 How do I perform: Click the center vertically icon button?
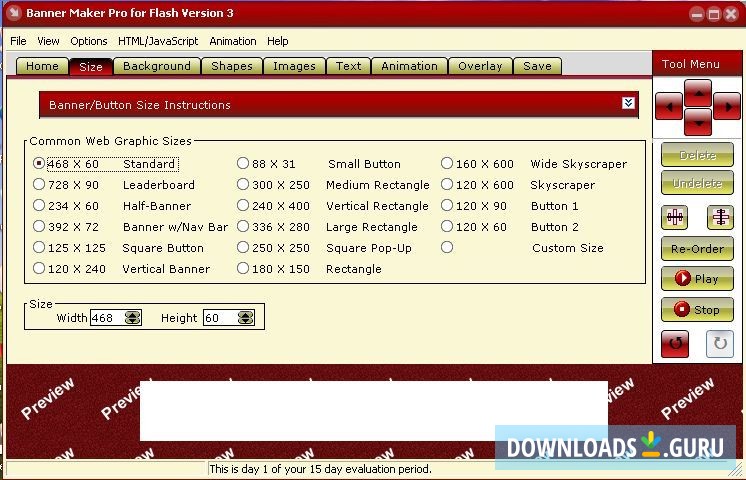tap(720, 217)
